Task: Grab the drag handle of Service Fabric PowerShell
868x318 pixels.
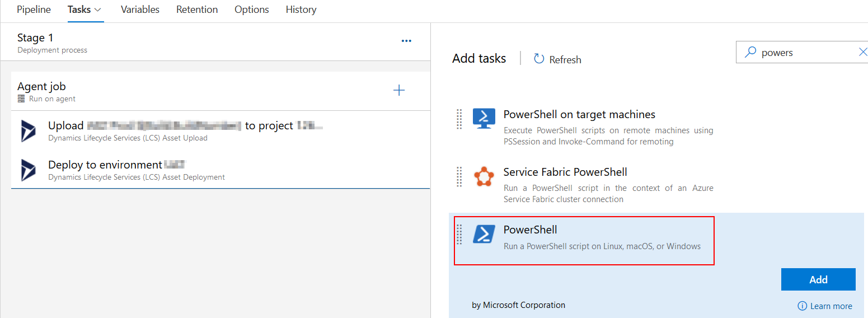Action: click(459, 176)
